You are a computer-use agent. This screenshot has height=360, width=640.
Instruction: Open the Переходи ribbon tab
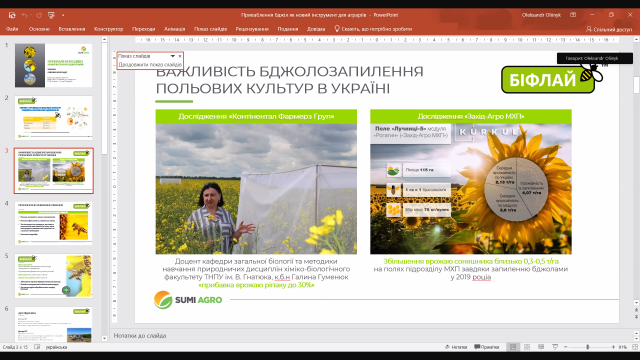click(144, 29)
